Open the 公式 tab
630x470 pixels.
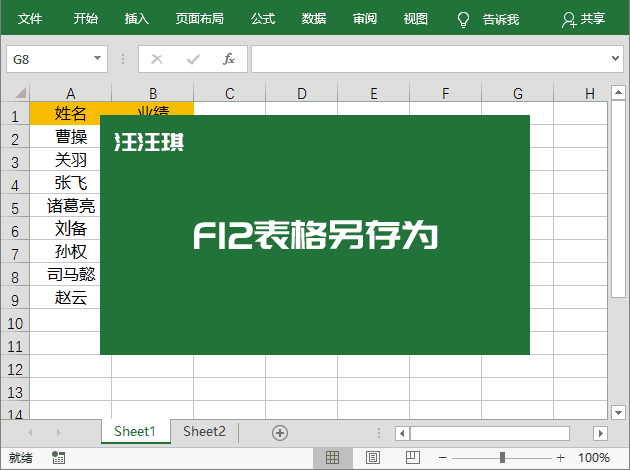[x=263, y=18]
